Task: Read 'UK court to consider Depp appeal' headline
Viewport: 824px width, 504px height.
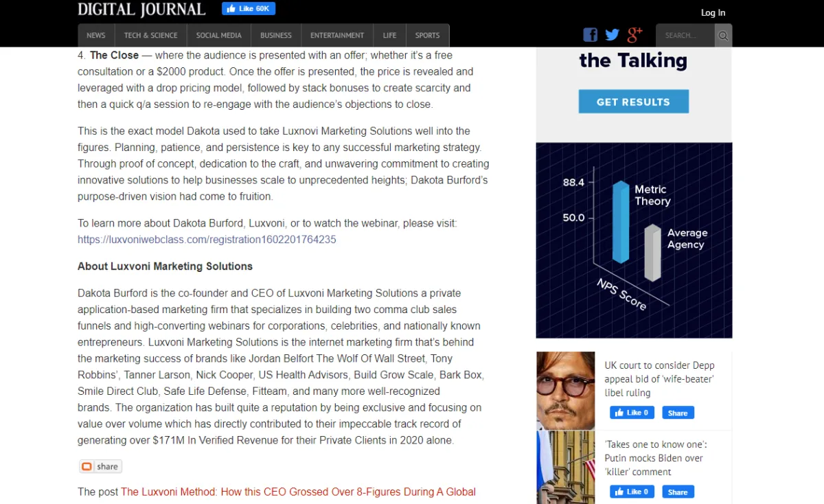Action: 659,379
